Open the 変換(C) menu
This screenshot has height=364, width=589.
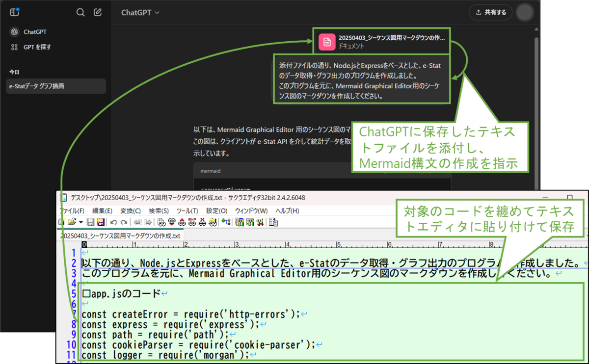pos(131,210)
